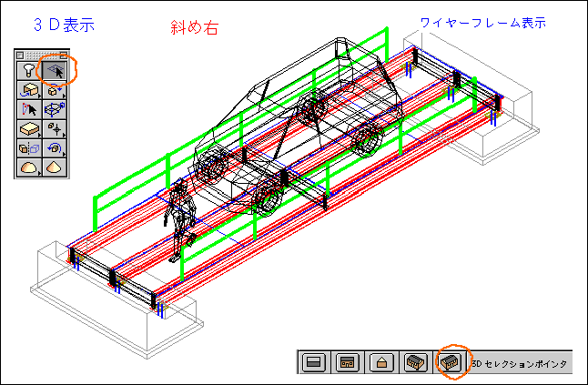The image size is (588, 385).
Task: Switch to top plan view button
Action: click(313, 362)
